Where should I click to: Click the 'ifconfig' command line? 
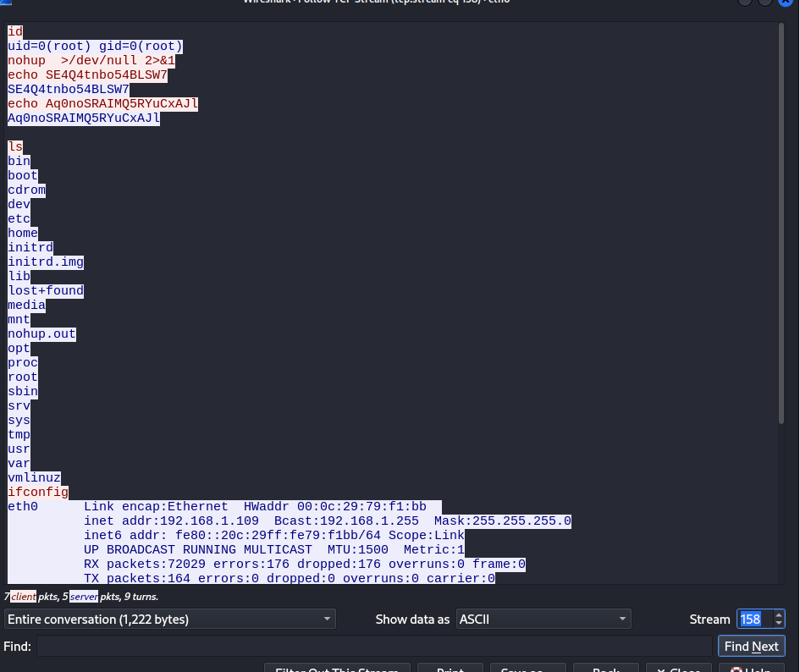pos(38,492)
